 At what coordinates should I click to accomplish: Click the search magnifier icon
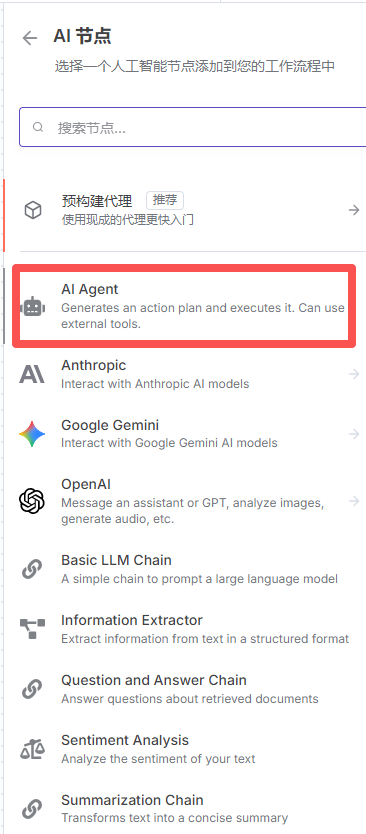point(38,127)
